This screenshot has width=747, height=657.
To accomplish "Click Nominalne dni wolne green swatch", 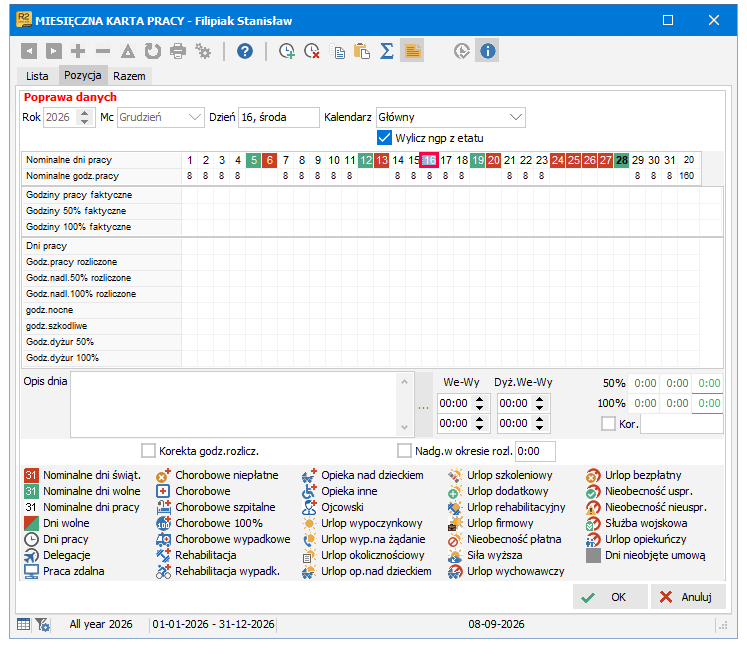I will pyautogui.click(x=31, y=491).
